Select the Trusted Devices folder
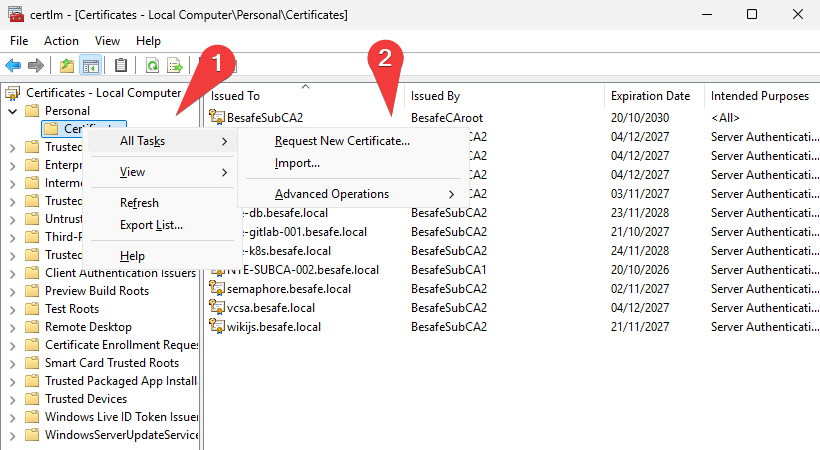 [x=86, y=399]
